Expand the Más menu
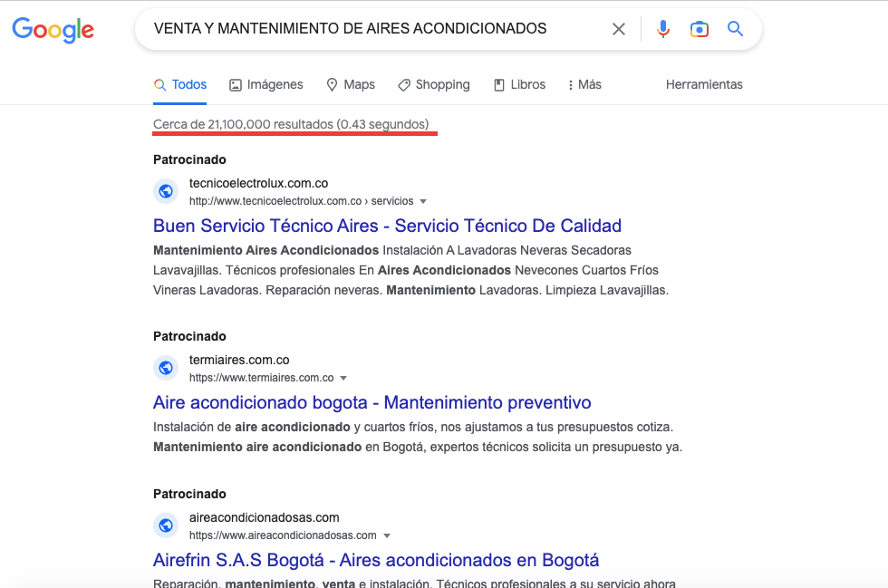Viewport: 888px width, 588px height. point(584,85)
